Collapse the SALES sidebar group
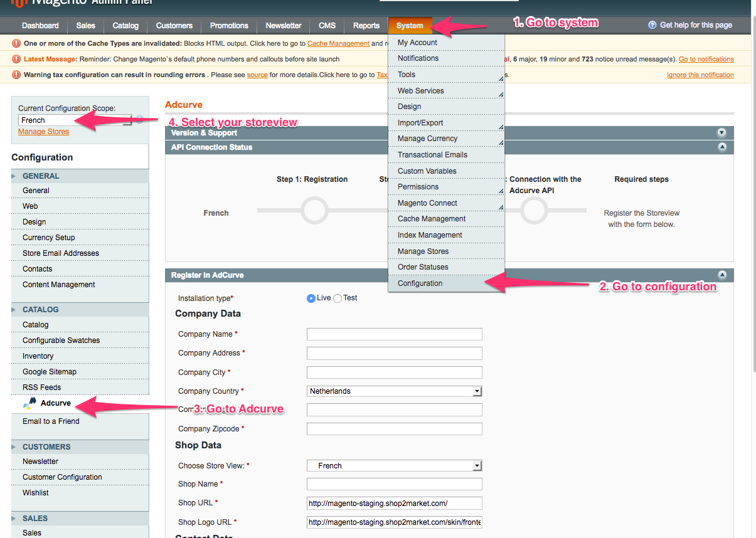 tap(80, 519)
